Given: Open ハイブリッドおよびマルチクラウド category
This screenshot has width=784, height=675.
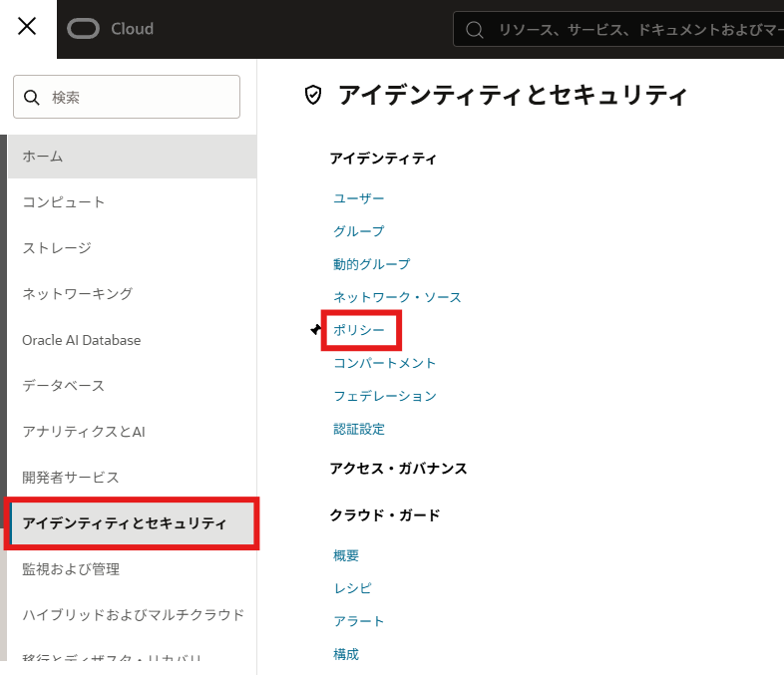Looking at the screenshot, I should coord(133,615).
